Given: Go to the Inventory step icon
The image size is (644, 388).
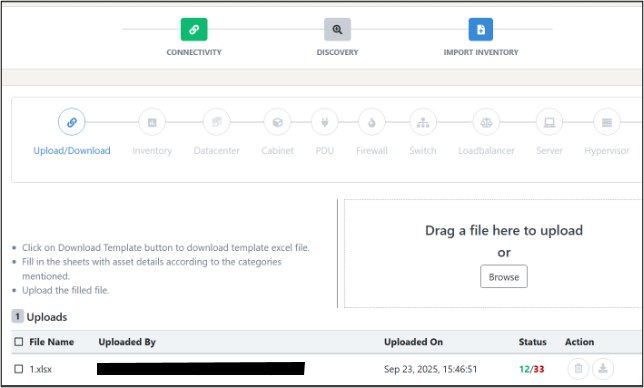Looking at the screenshot, I should click(152, 122).
